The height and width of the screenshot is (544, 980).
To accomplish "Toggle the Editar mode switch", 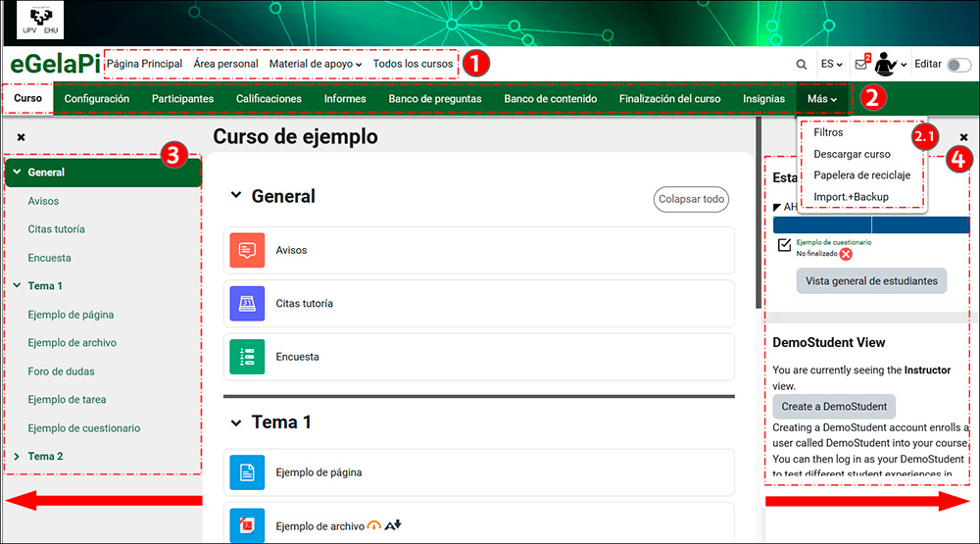I will pyautogui.click(x=958, y=65).
